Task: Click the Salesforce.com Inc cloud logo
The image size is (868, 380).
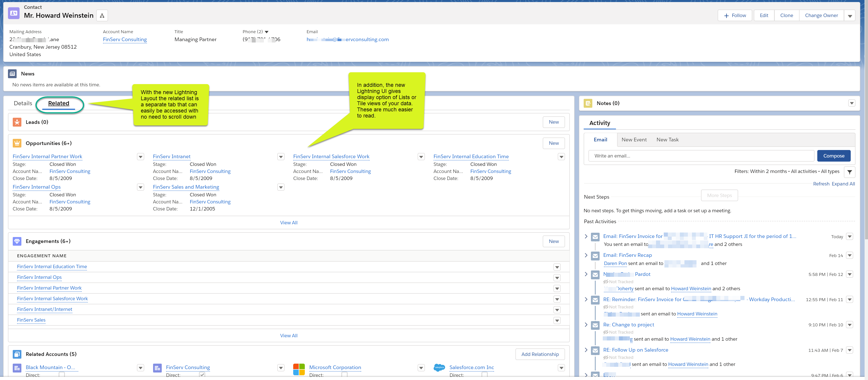Action: (439, 367)
